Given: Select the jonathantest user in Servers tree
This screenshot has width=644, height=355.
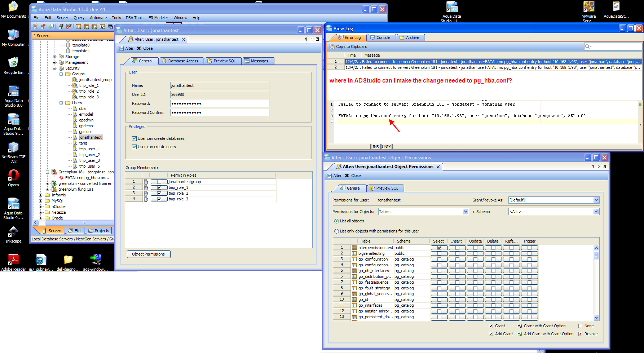Looking at the screenshot, I should 90,137.
